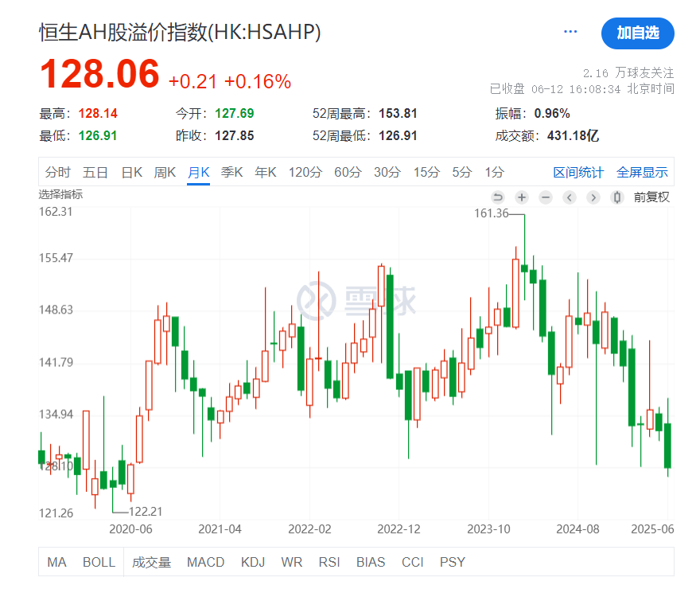The image size is (700, 589).
Task: Show the 60分 interval chart
Action: pyautogui.click(x=348, y=172)
